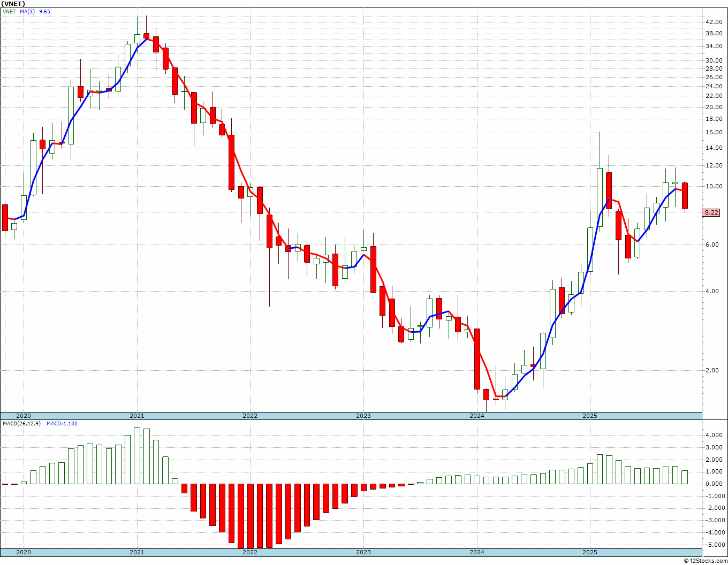Select the 16.00 price axis label
The width and height of the screenshot is (728, 565).
point(714,132)
